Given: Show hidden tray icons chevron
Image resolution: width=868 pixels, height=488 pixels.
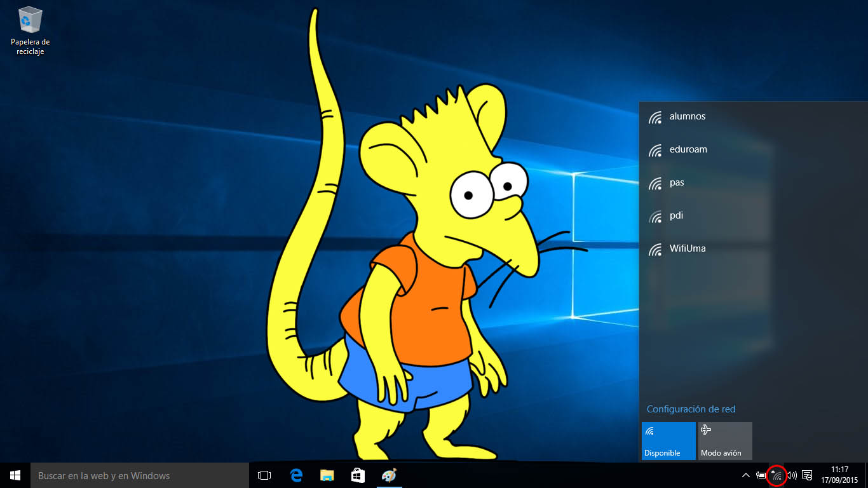Looking at the screenshot, I should click(x=746, y=475).
